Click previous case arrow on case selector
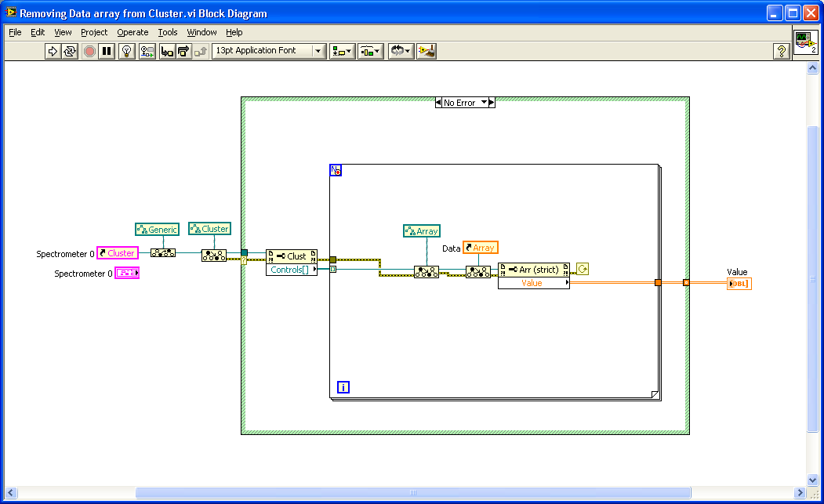824x504 pixels. click(x=439, y=103)
